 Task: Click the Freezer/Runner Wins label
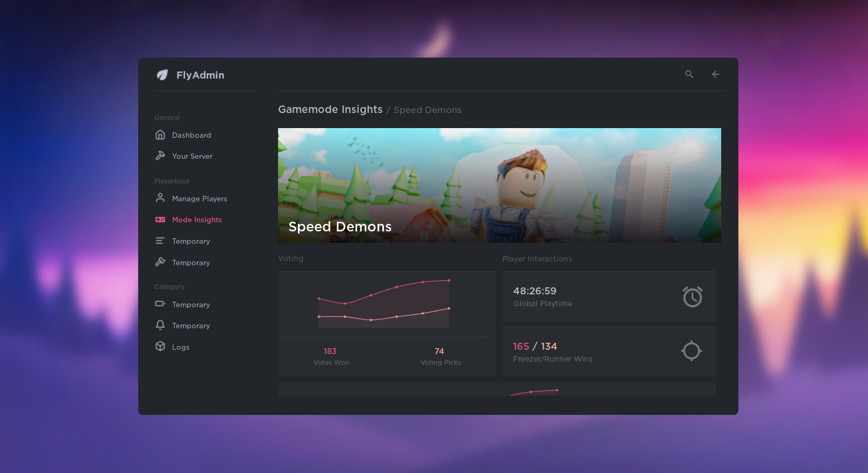coord(553,359)
